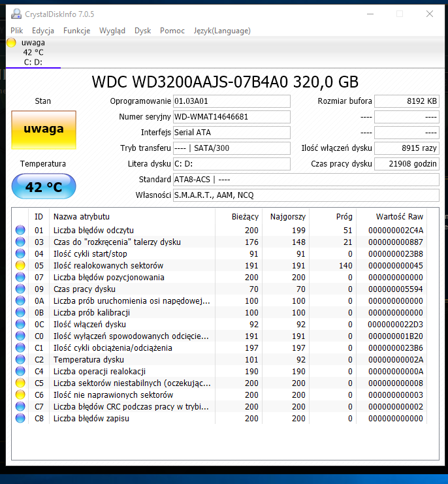The width and height of the screenshot is (448, 484).
Task: Select the Liczba błędów odczytu row name
Action: (x=93, y=231)
